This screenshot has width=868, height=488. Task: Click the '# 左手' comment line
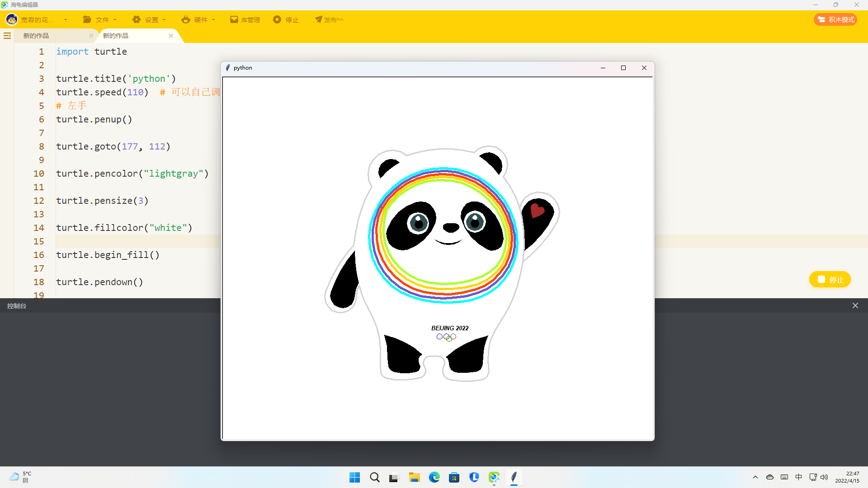click(71, 106)
